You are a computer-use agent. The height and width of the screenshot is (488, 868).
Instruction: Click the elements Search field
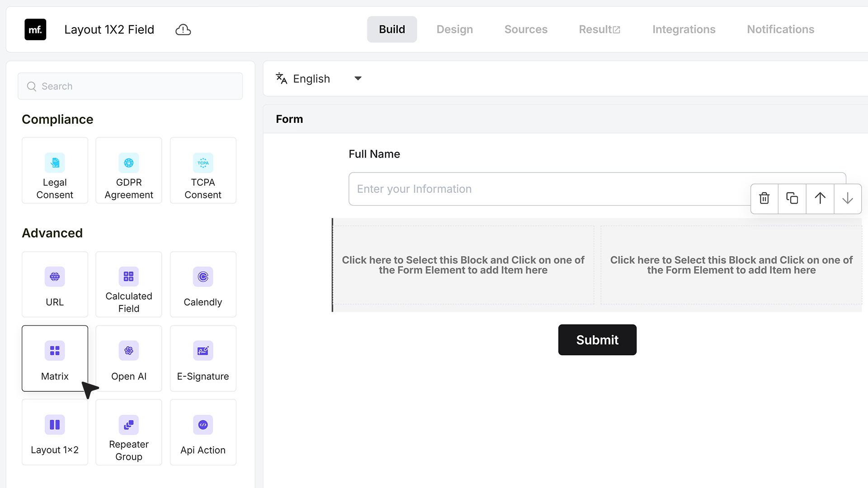130,86
